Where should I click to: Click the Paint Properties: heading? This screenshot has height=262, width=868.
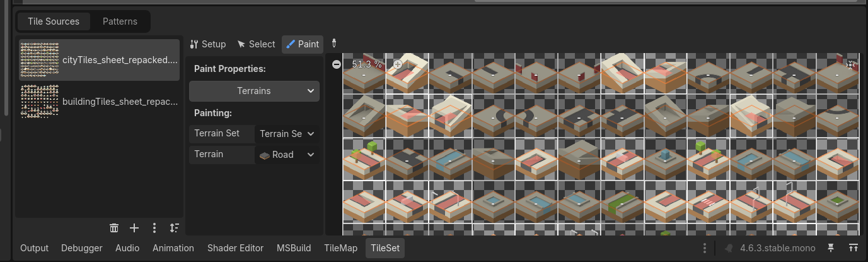coord(229,69)
